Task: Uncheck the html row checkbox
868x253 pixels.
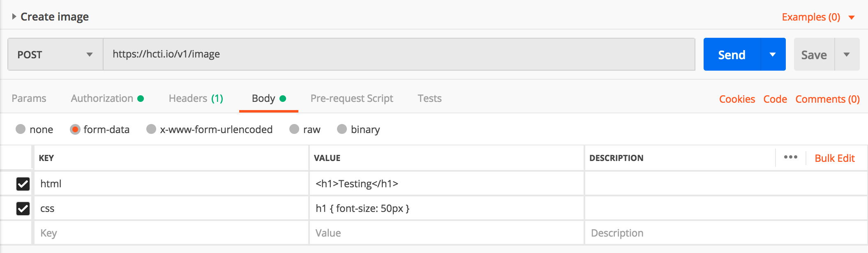Action: [x=23, y=184]
